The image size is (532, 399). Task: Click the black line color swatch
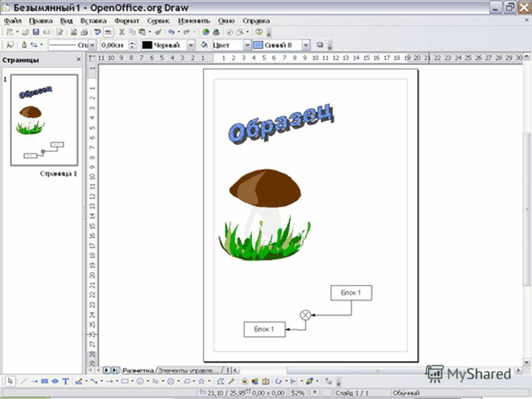(147, 45)
